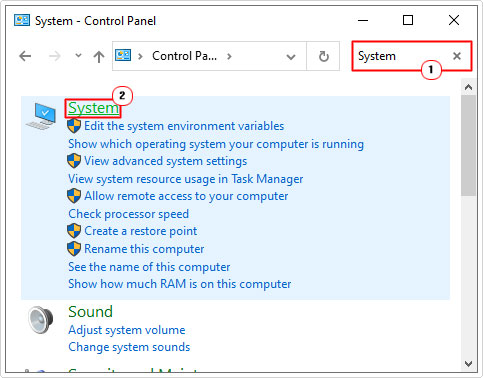Click the scrollbar down arrow

coord(468,363)
